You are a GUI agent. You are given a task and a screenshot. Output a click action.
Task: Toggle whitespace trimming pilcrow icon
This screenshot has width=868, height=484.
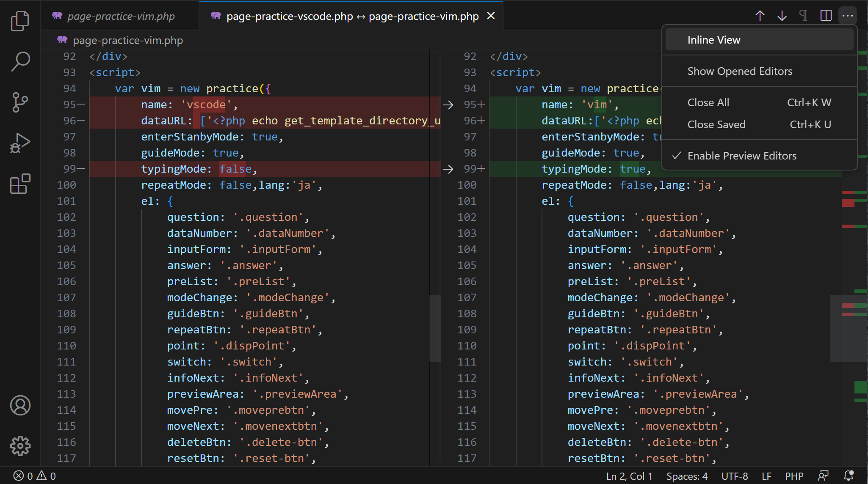click(804, 16)
